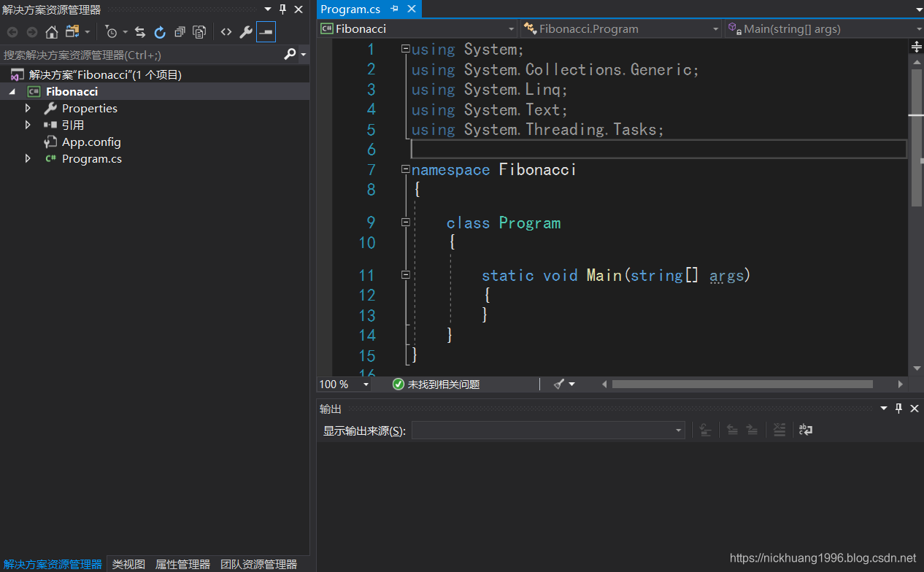Select Program.cs in Solution Explorer
The height and width of the screenshot is (572, 924).
[x=91, y=158]
